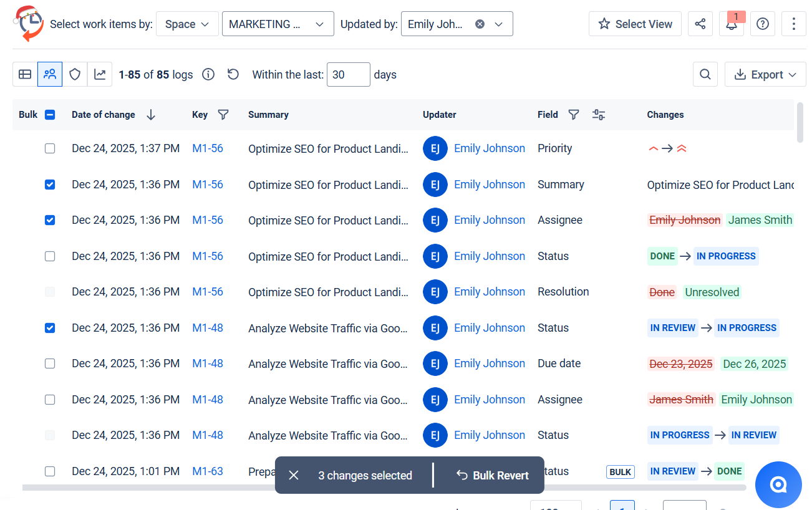Click the days input field showing 30
This screenshot has height=510, width=812.
(x=348, y=75)
